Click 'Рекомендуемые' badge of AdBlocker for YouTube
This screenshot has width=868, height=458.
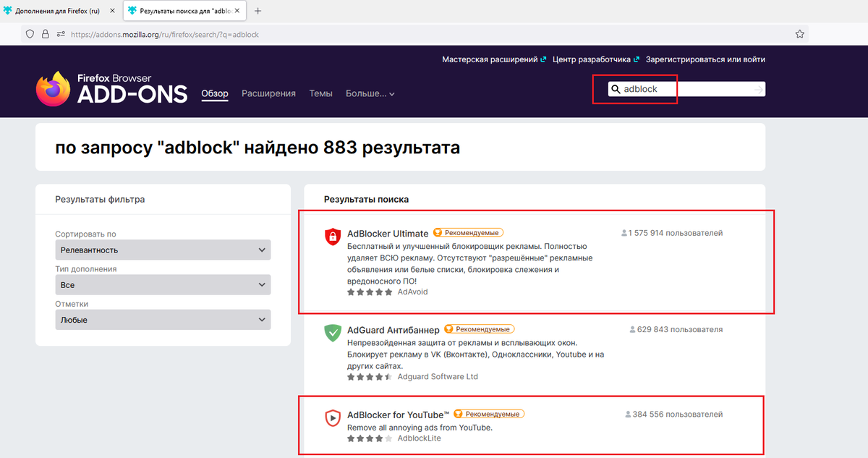point(489,414)
